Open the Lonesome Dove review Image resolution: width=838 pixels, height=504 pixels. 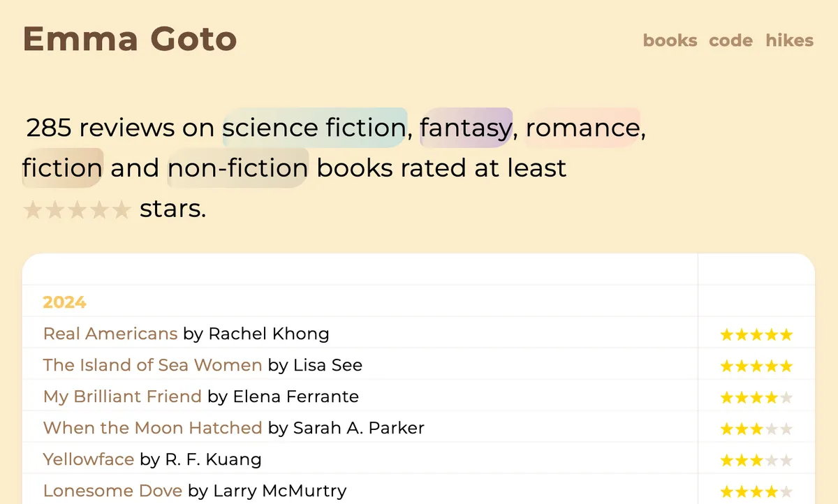coord(112,491)
